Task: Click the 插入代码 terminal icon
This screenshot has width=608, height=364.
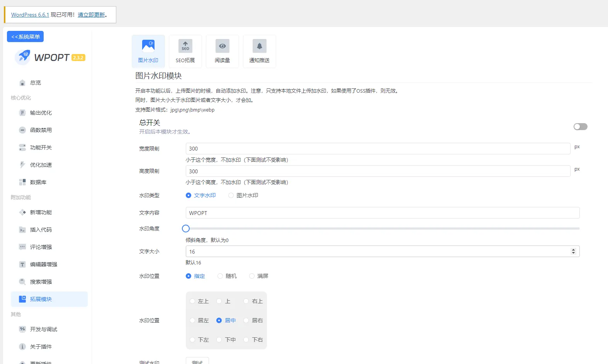Action: 22,230
